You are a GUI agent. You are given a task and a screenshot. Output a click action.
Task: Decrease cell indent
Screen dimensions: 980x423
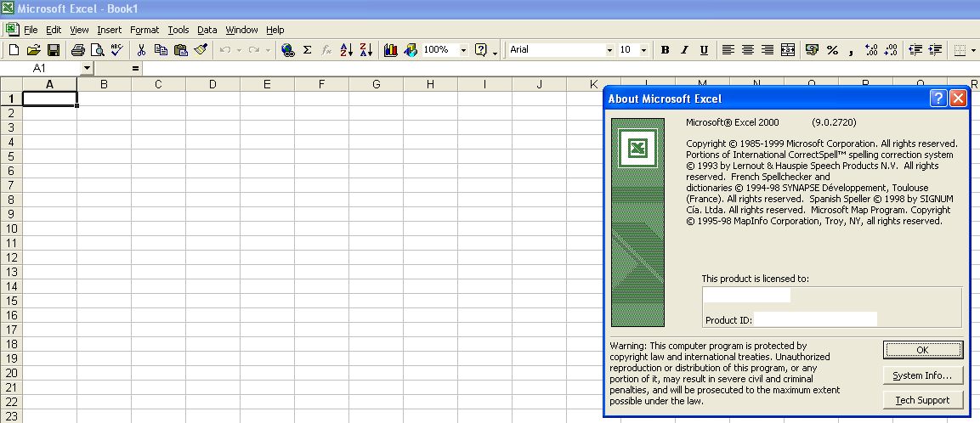tap(915, 50)
